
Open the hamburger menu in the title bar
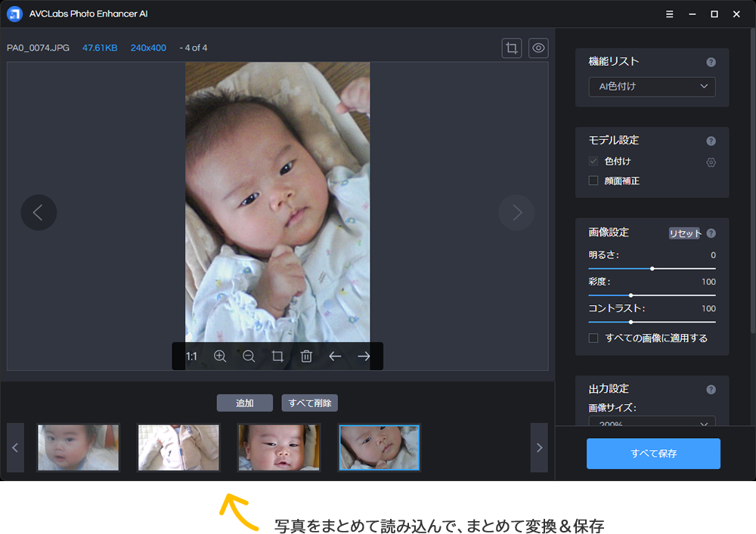(670, 14)
